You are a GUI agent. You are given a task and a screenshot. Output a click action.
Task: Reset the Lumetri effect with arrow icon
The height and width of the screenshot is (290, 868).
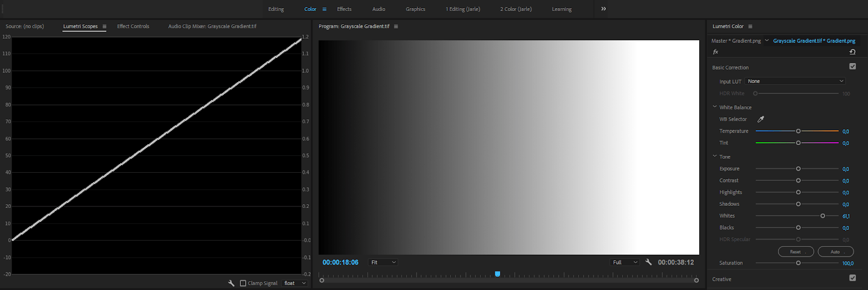pos(852,52)
